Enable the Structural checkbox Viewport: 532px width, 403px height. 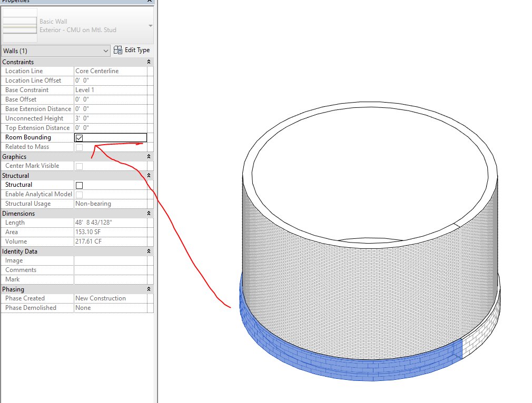[x=79, y=185]
